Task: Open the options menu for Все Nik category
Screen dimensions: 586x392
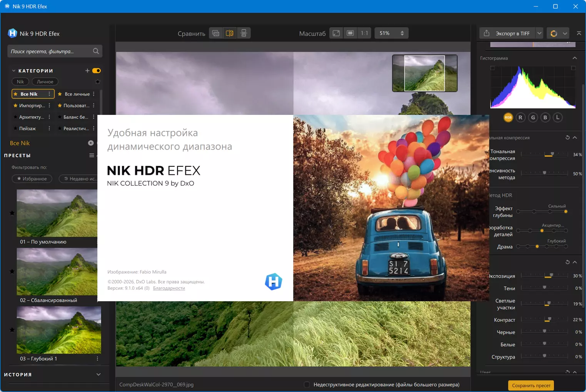Action: [49, 94]
